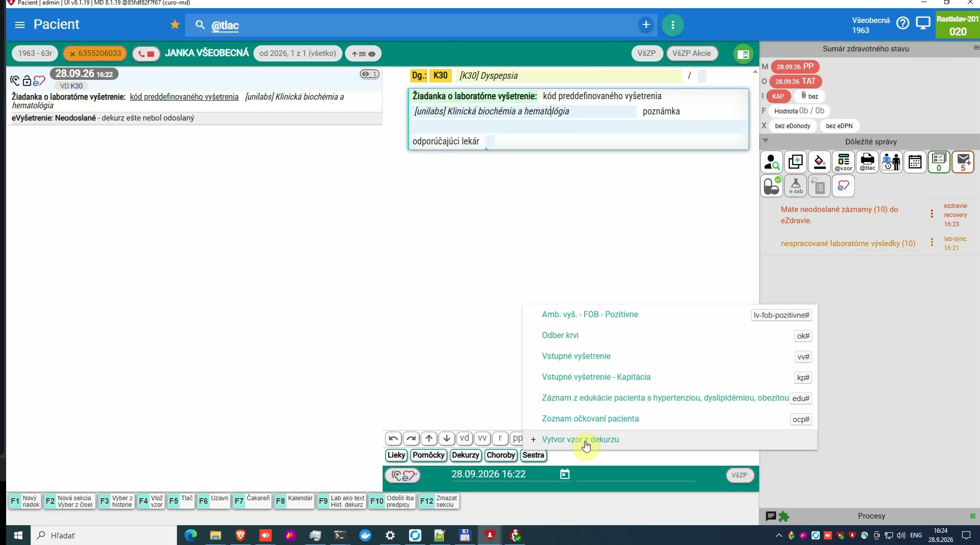Open the calendar icon in right panel
The width and height of the screenshot is (980, 545).
(x=915, y=162)
